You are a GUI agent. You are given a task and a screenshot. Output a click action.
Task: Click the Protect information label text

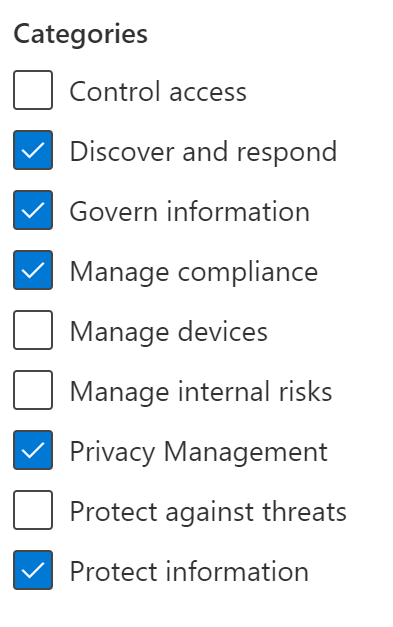tap(189, 571)
